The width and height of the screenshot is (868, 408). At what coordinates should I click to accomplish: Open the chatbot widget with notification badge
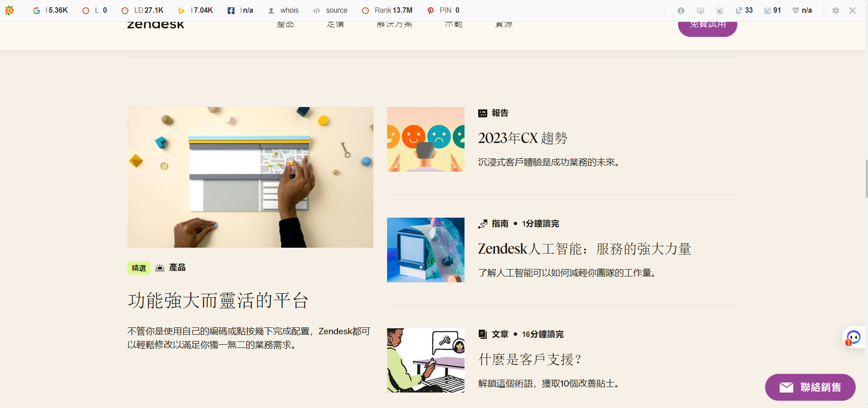point(853,337)
